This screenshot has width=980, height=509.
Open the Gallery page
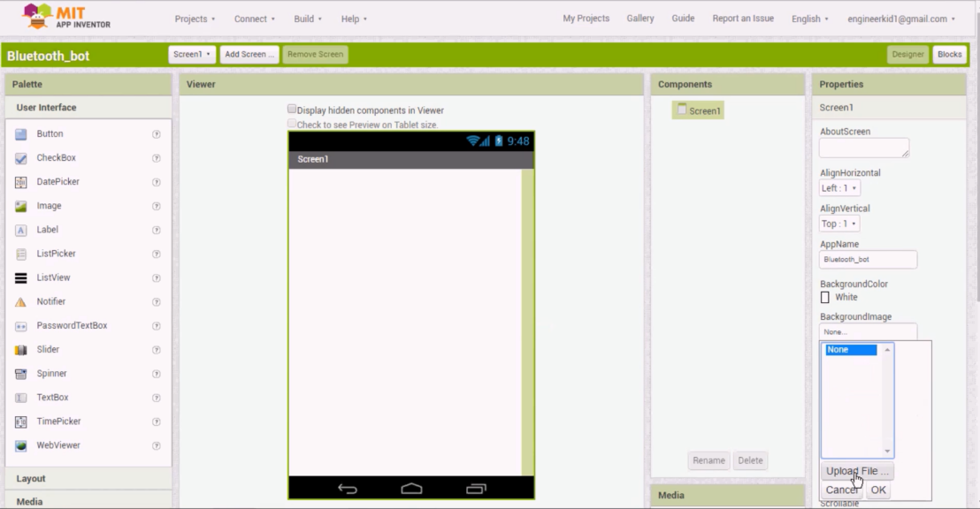coord(640,18)
